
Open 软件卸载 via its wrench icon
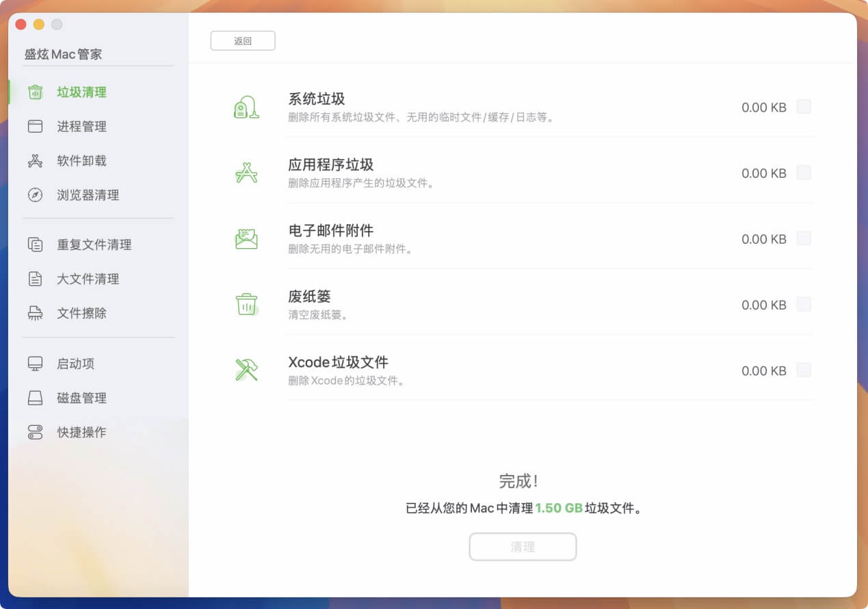click(34, 160)
